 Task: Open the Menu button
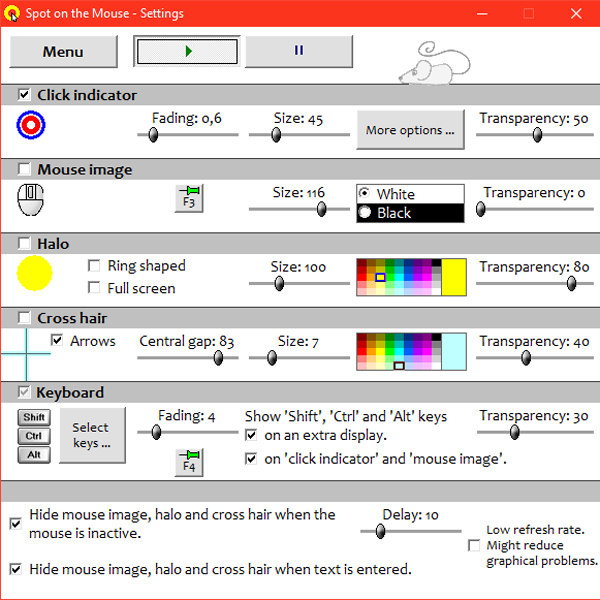63,52
